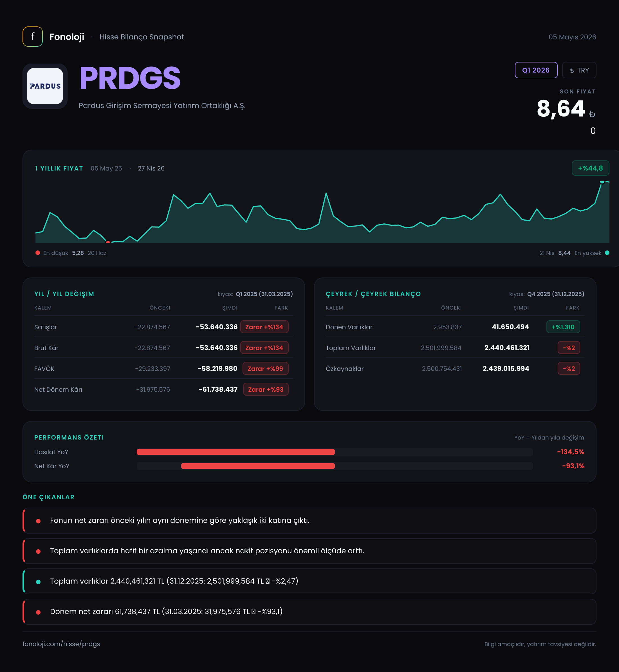619x672 pixels.
Task: Click the red bullet on Dönem net zararı highlight
Action: [38, 612]
